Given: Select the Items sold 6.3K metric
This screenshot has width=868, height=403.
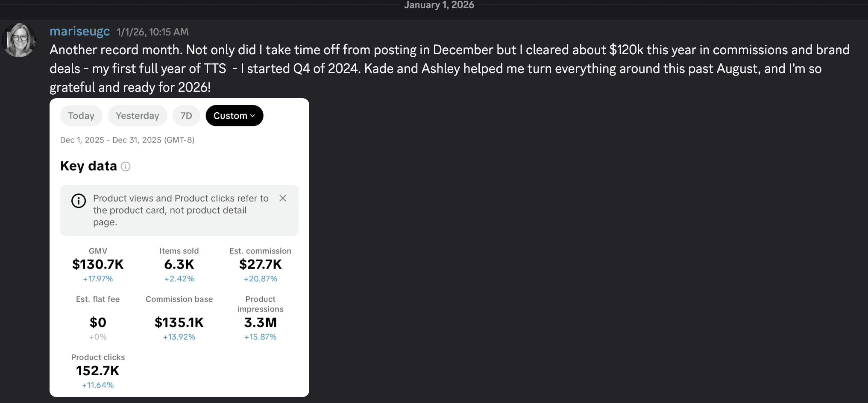Looking at the screenshot, I should pyautogui.click(x=179, y=265).
